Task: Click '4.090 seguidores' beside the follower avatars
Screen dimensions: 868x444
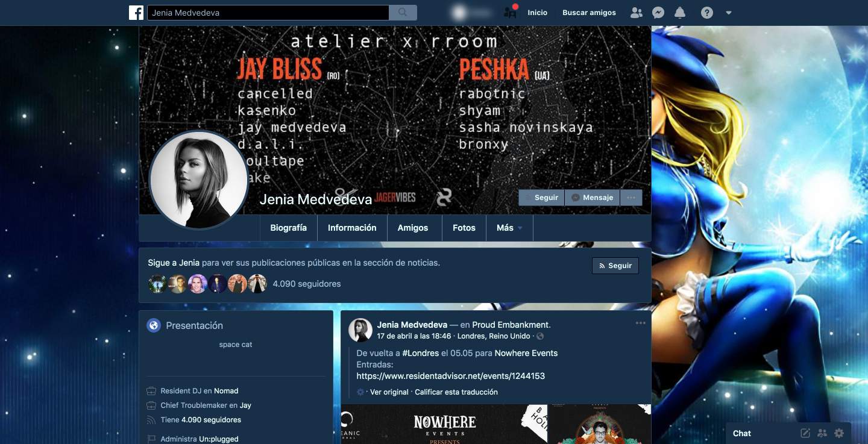Action: pos(307,284)
